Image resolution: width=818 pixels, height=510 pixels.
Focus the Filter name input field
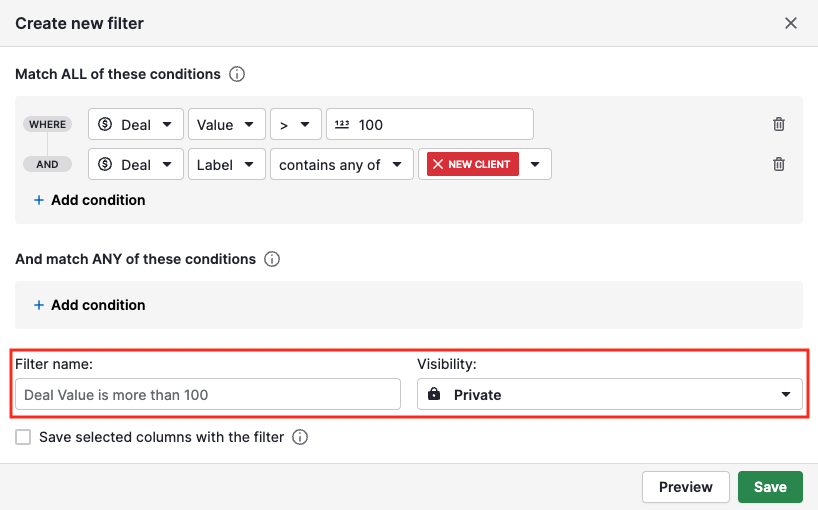point(208,395)
